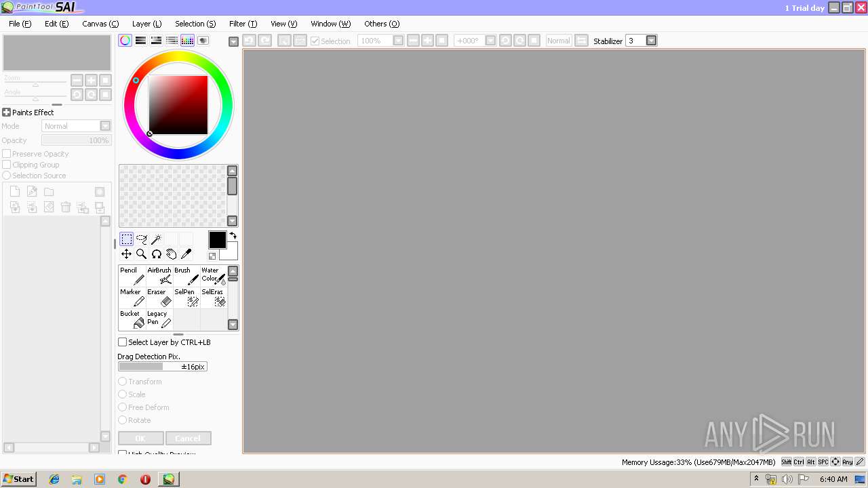Check Clipping Group
Image resolution: width=868 pixels, height=488 pixels.
point(7,165)
